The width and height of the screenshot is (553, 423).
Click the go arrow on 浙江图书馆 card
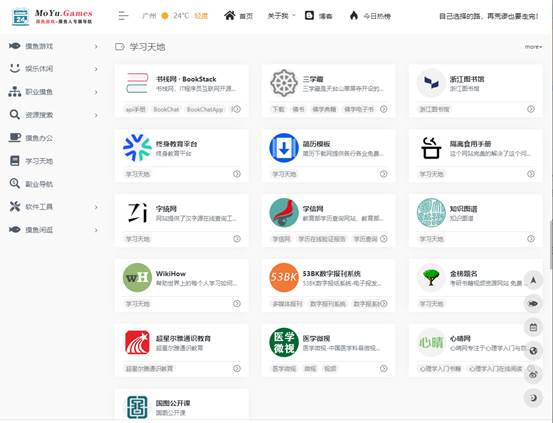530,109
